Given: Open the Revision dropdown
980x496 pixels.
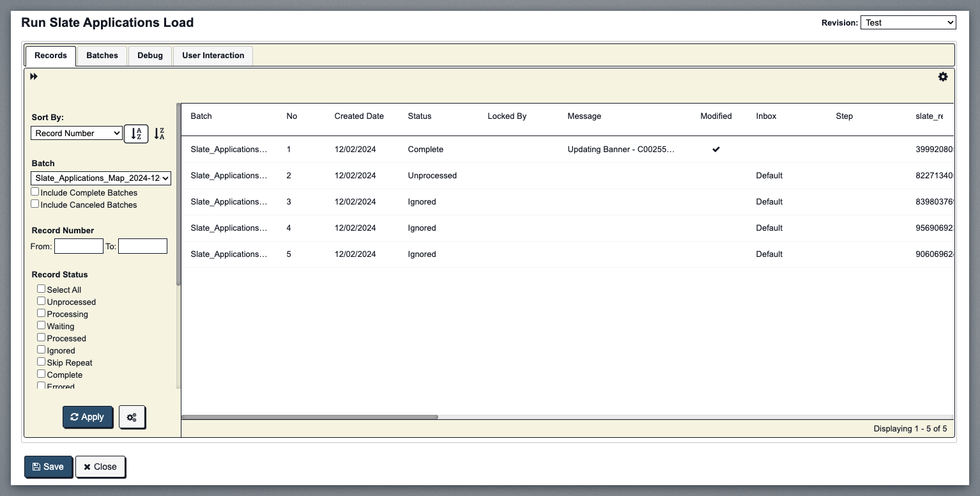Looking at the screenshot, I should [908, 22].
